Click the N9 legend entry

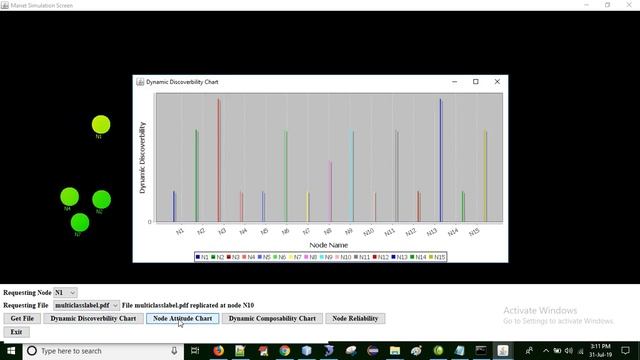click(326, 257)
